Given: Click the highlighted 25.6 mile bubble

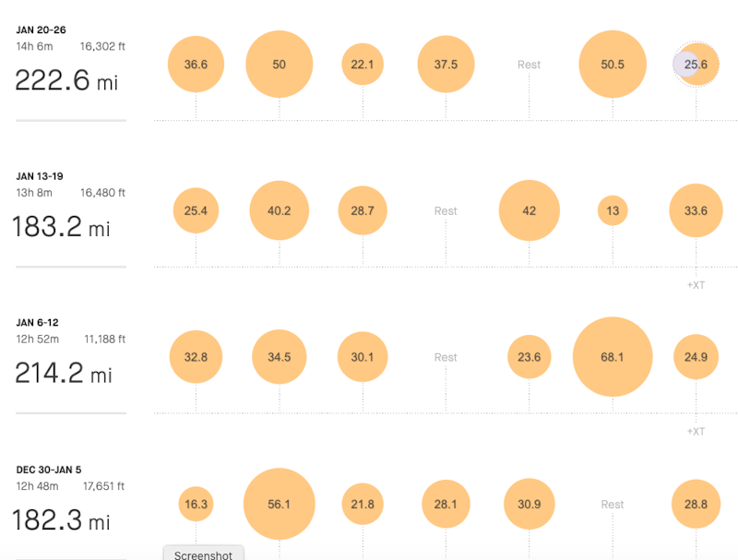Looking at the screenshot, I should point(696,65).
